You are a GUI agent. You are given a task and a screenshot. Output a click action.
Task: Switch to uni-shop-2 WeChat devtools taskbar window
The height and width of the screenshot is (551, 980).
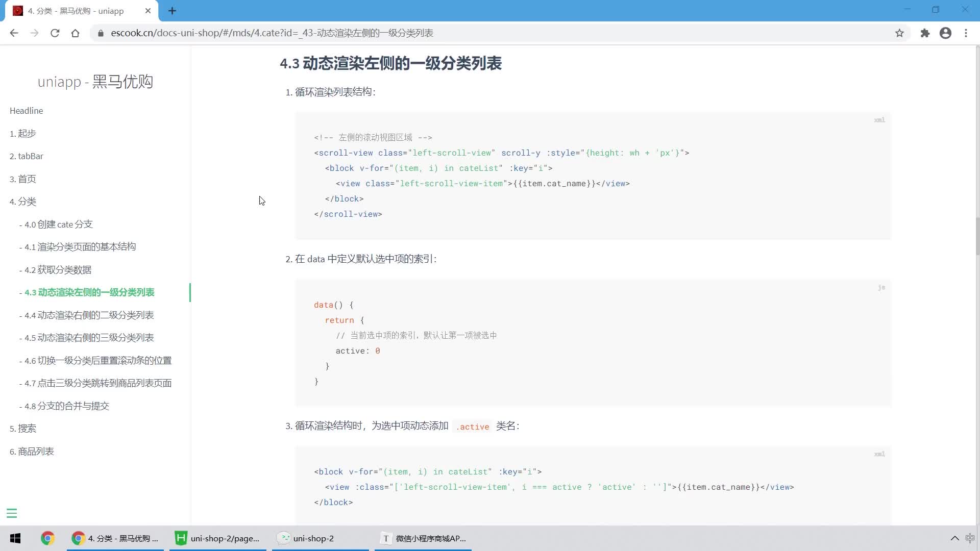click(321, 538)
